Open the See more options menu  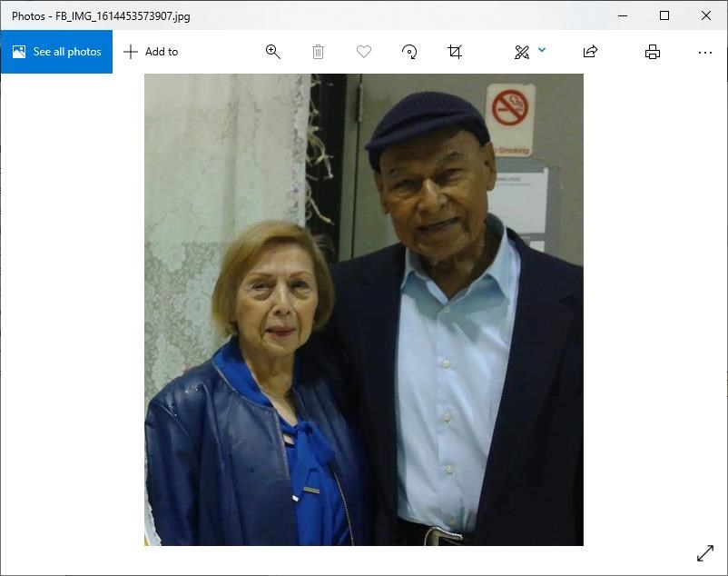705,53
